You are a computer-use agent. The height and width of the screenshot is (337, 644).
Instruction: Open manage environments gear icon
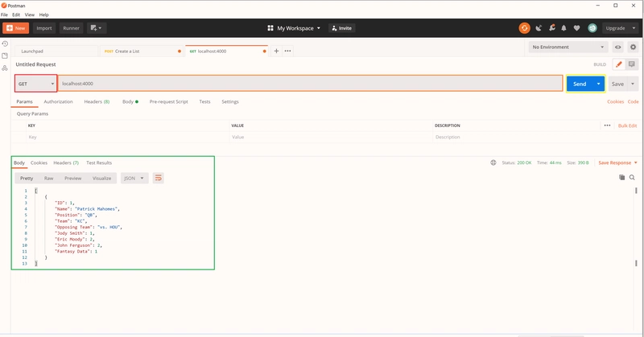coord(633,47)
